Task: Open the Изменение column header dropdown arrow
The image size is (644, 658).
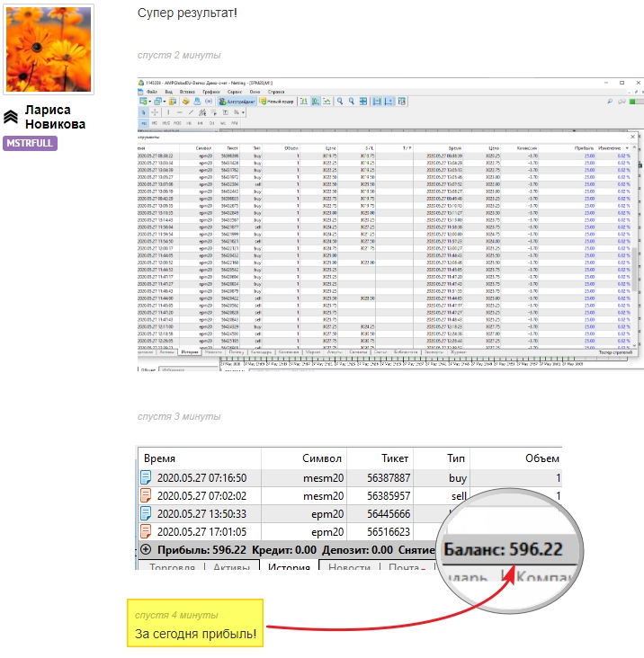Action: coord(627,148)
